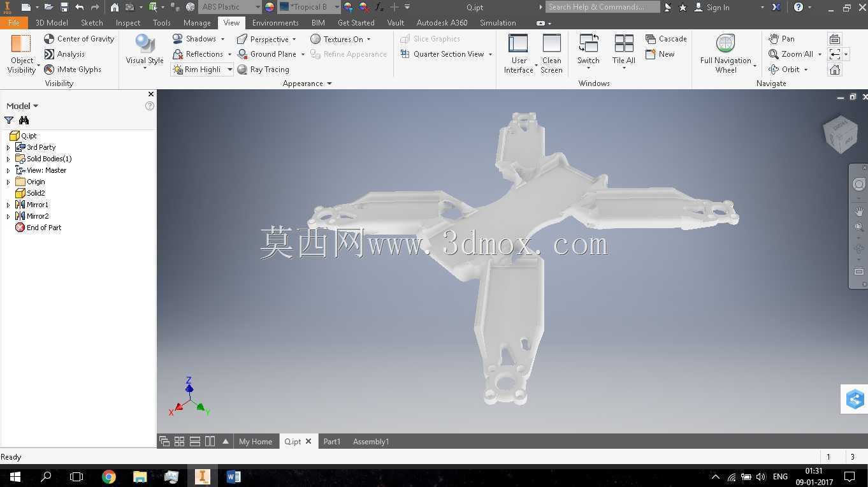This screenshot has width=868, height=487.
Task: Switch to the Sketch ribbon tab
Action: point(92,23)
